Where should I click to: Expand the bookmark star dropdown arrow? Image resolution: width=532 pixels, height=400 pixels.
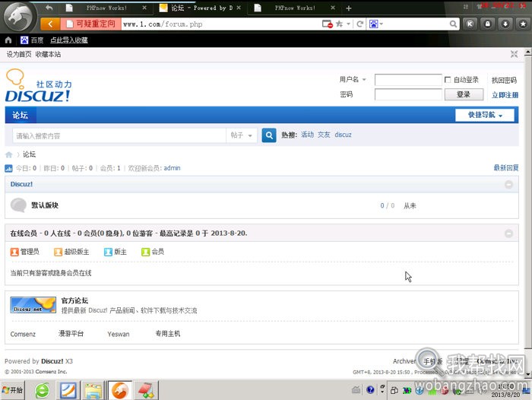348,24
